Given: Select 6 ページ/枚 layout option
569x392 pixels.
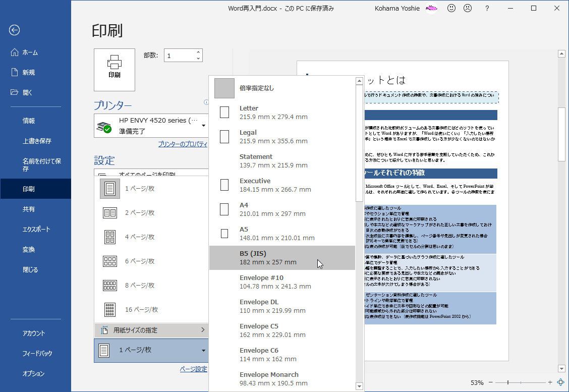Looking at the screenshot, I should click(152, 261).
